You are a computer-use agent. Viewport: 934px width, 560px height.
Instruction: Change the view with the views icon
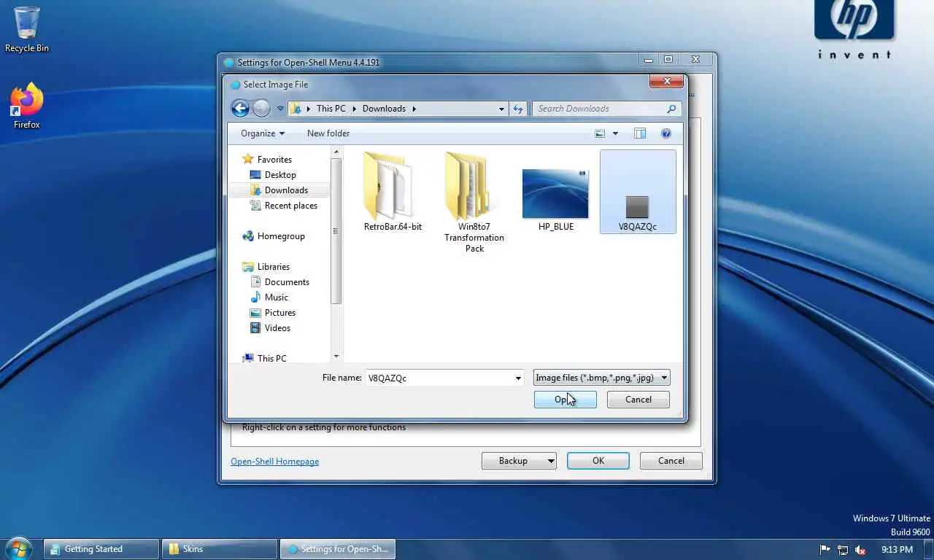(x=600, y=133)
